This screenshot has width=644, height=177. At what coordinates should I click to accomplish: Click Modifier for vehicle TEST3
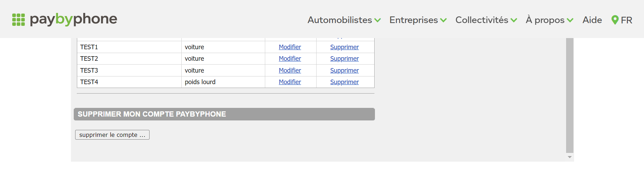290,71
